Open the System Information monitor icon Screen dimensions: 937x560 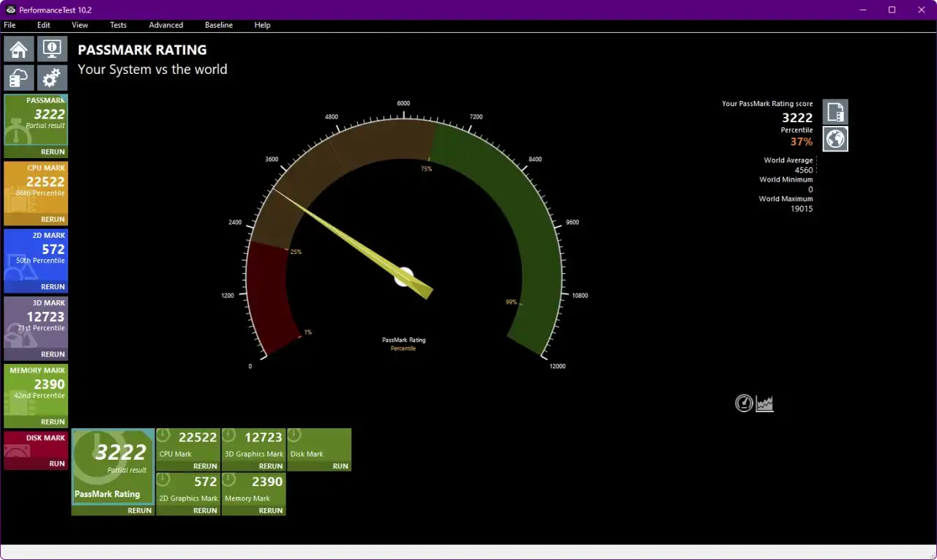(51, 49)
